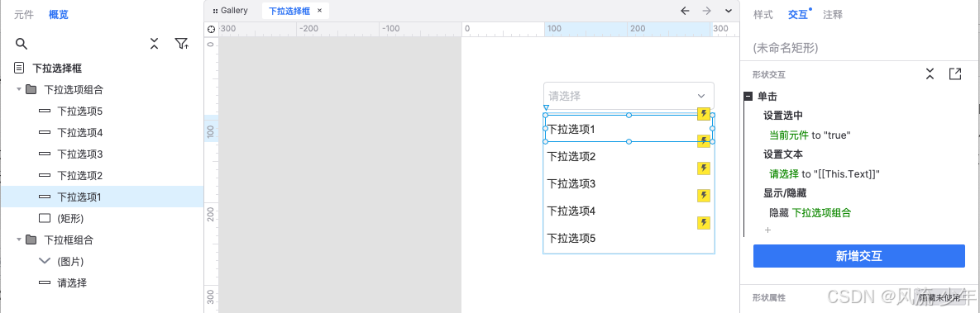This screenshot has height=313, width=980.
Task: Click the ruler origin icon at canvas corner
Action: point(211,30)
